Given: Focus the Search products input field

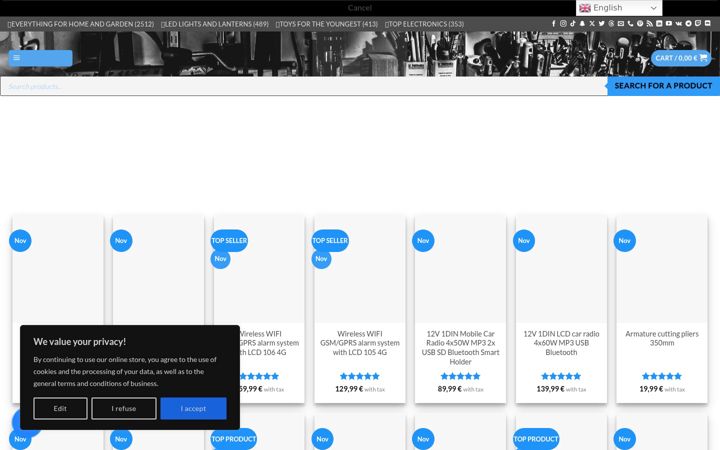Looking at the screenshot, I should [304, 86].
